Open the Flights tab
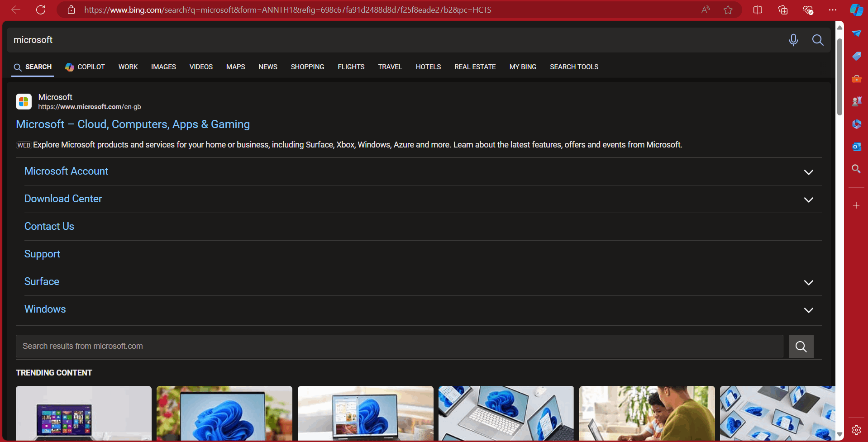Viewport: 868px width, 442px height. tap(351, 67)
